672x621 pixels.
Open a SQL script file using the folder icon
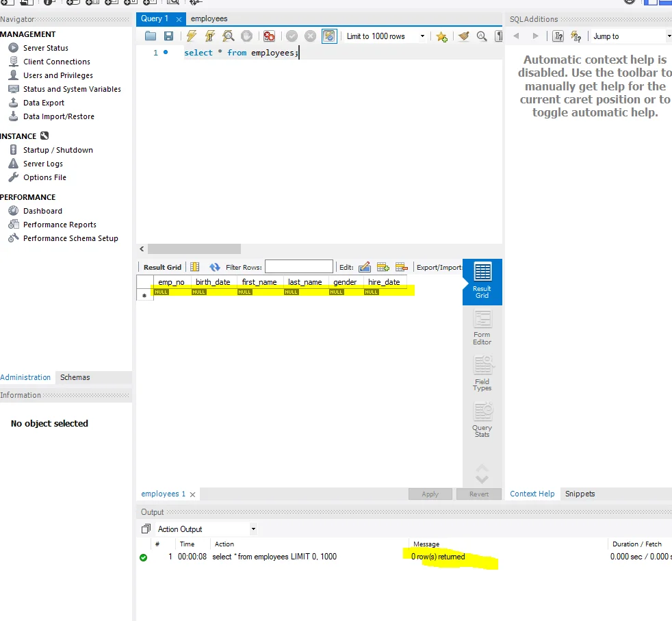point(151,36)
